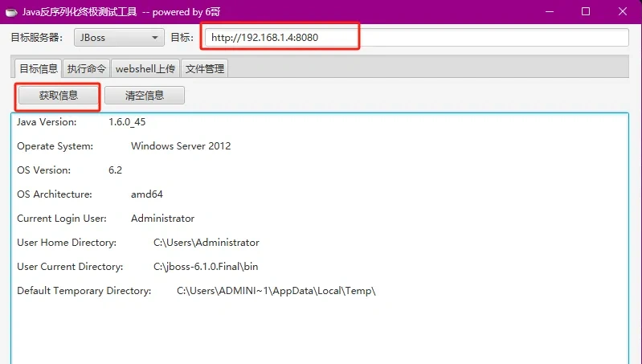This screenshot has height=364, width=642.
Task: Close the window
Action: [623, 11]
